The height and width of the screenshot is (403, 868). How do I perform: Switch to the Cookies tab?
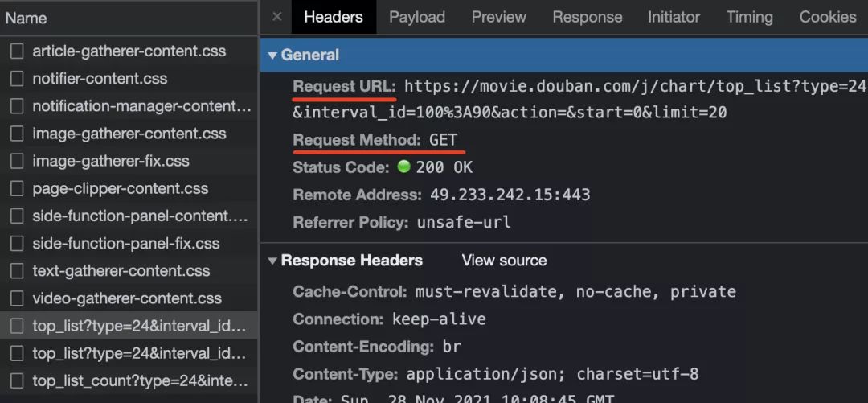[x=828, y=17]
